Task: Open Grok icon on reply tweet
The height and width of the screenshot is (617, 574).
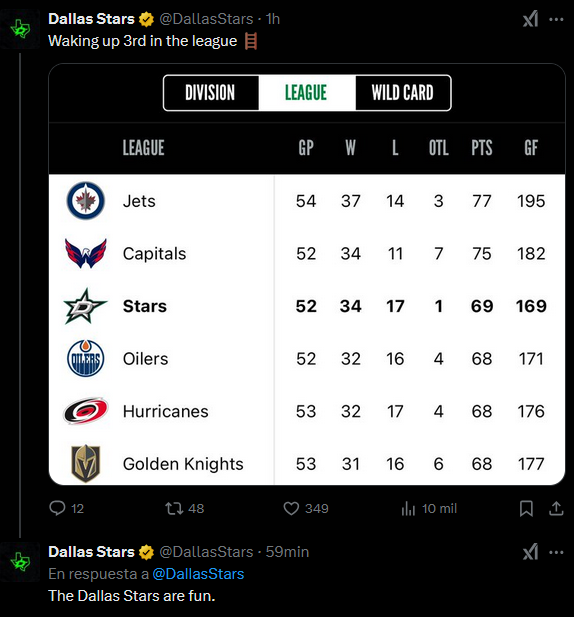Action: click(530, 552)
